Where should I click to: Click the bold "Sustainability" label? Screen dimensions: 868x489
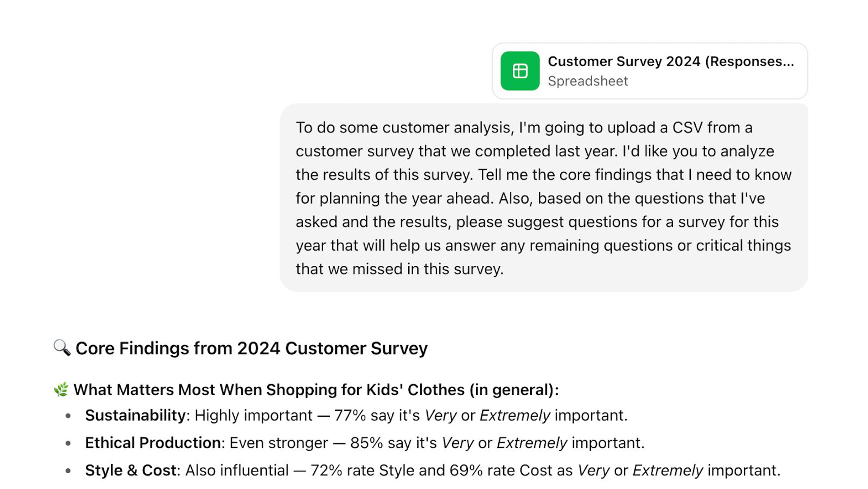pyautogui.click(x=135, y=415)
